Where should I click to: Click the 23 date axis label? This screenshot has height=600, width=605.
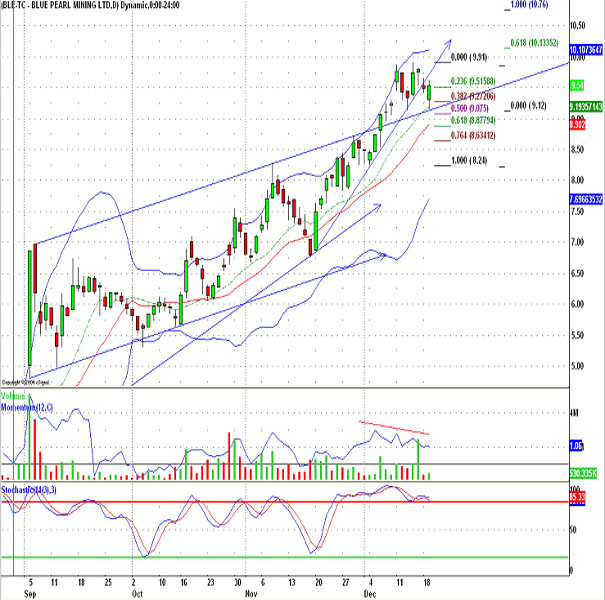point(210,582)
